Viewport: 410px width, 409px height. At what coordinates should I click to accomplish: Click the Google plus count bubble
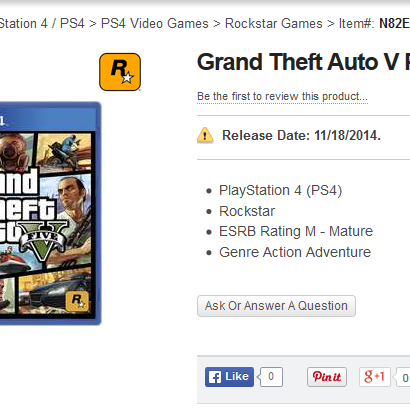(x=403, y=377)
